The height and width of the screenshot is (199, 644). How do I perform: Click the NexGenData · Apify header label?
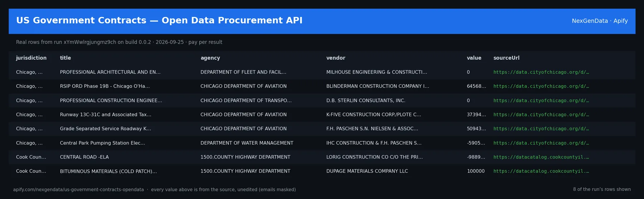600,21
